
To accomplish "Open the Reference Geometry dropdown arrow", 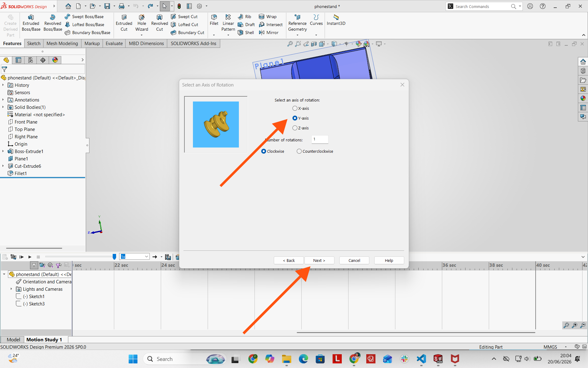I will [x=297, y=35].
